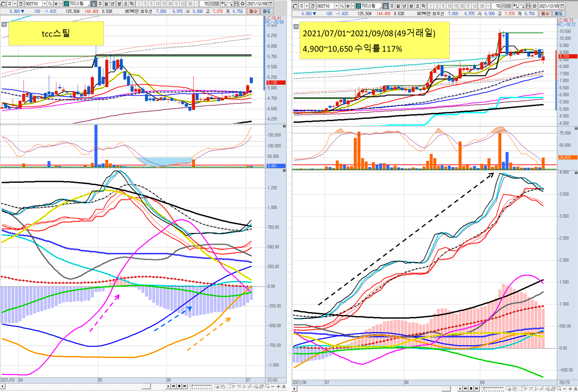Click plus zoom-in icon below left chart
578x392 pixels.
[278, 387]
